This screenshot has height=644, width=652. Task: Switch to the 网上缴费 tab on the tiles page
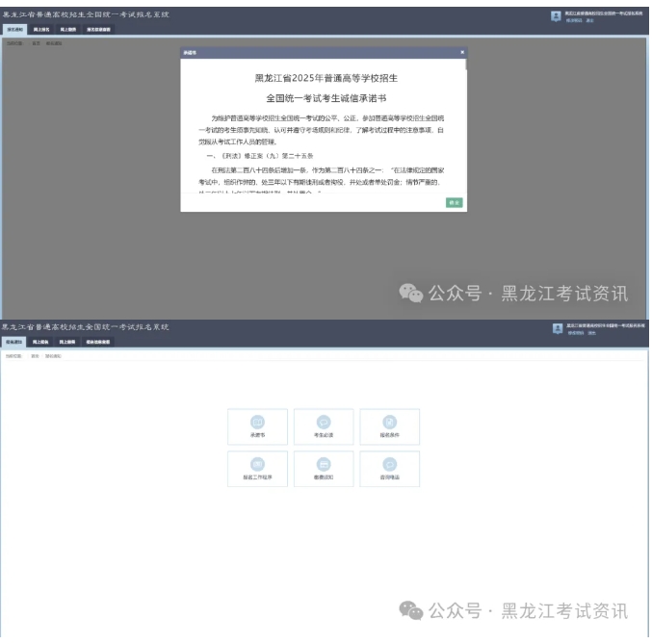(x=67, y=342)
